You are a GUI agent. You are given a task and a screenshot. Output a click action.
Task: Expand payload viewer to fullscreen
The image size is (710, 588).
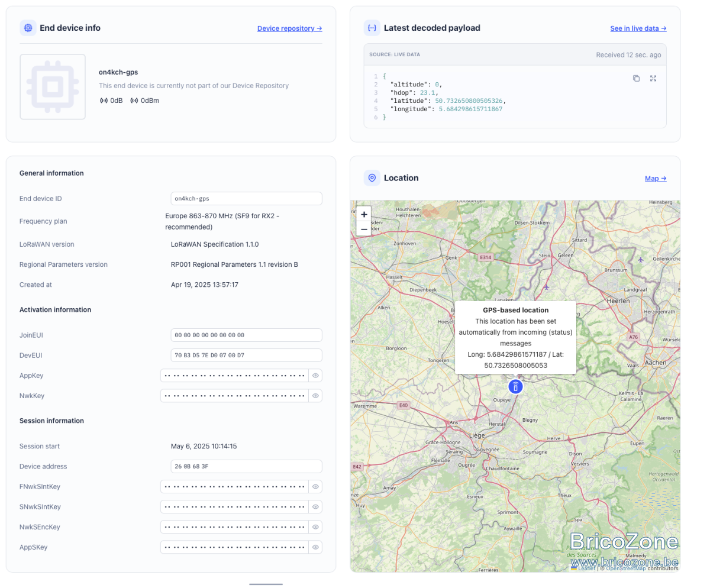coord(653,78)
